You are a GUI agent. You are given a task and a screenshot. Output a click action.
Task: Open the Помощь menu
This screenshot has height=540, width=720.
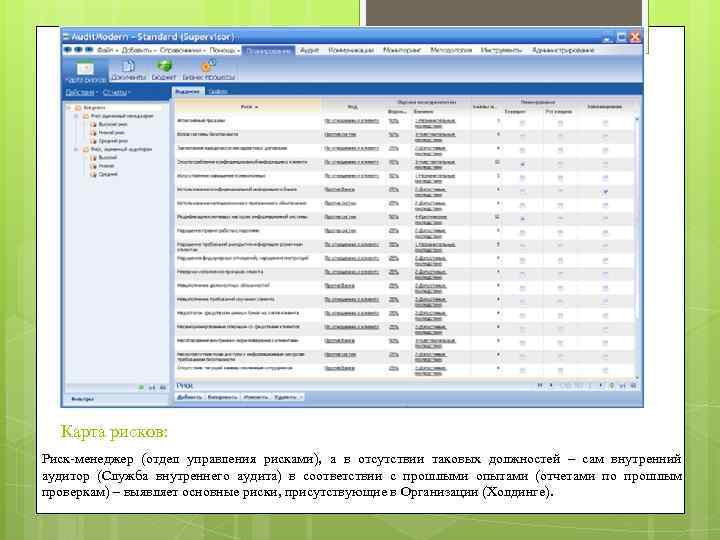coord(225,50)
